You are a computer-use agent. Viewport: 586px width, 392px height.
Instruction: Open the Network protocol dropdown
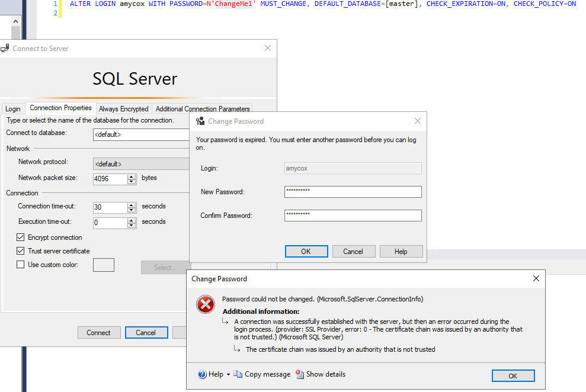pyautogui.click(x=141, y=164)
